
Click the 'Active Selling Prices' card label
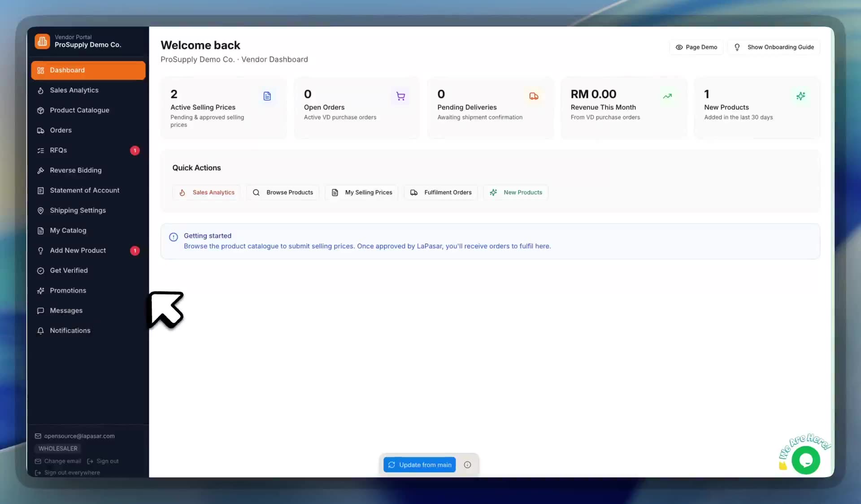coord(203,108)
